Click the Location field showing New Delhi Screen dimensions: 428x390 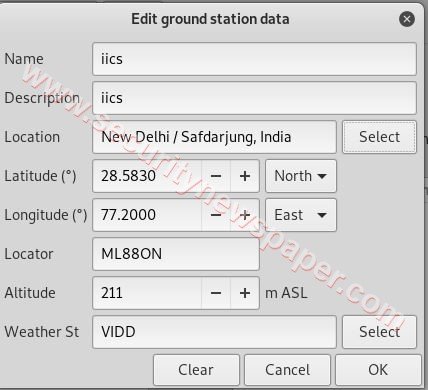214,137
